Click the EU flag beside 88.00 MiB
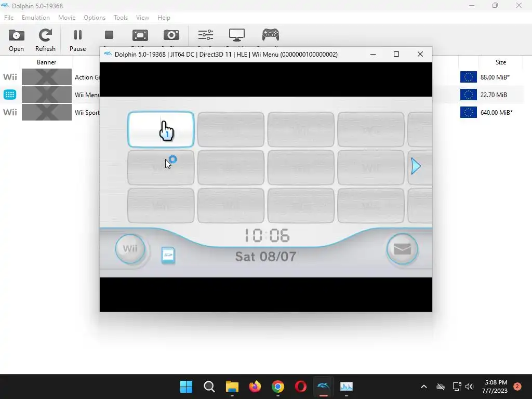 tap(468, 77)
